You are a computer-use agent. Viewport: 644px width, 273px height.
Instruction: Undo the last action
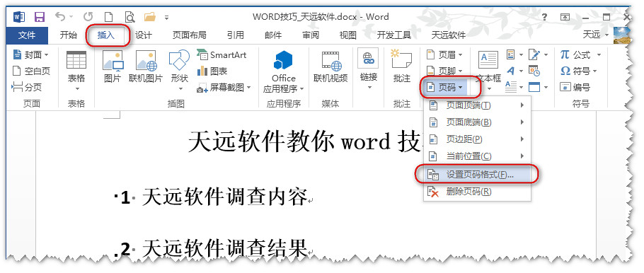coord(60,17)
